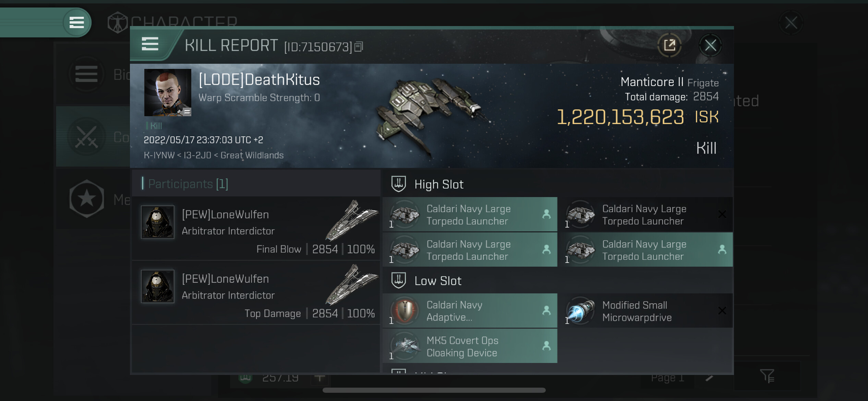Click the filter icon at the bottom right
This screenshot has width=868, height=401.
click(767, 376)
